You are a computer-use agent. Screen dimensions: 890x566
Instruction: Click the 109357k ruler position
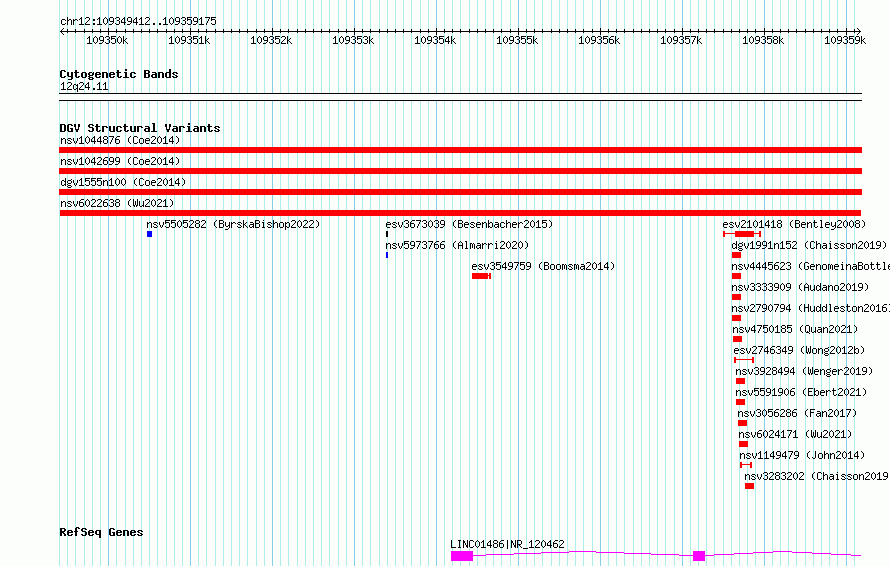681,40
